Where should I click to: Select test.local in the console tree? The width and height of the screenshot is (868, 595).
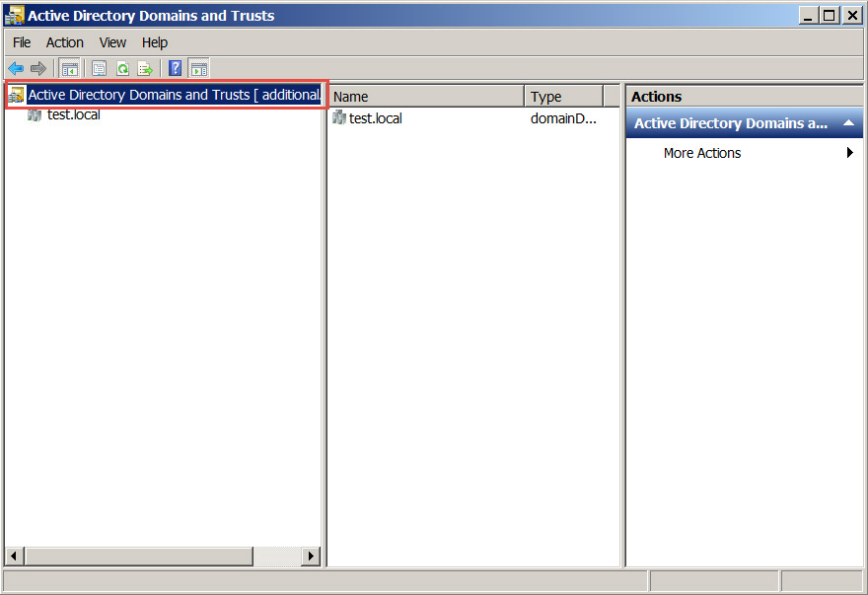pos(73,114)
